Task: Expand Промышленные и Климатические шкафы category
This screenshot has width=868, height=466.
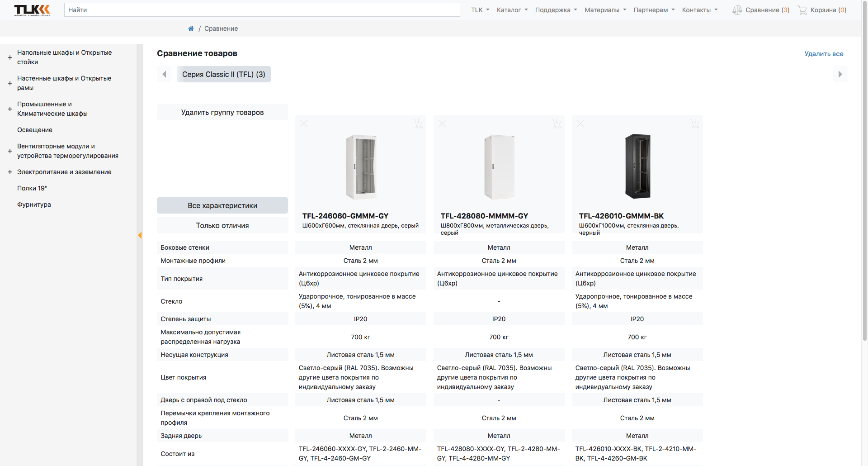Action: (10, 109)
